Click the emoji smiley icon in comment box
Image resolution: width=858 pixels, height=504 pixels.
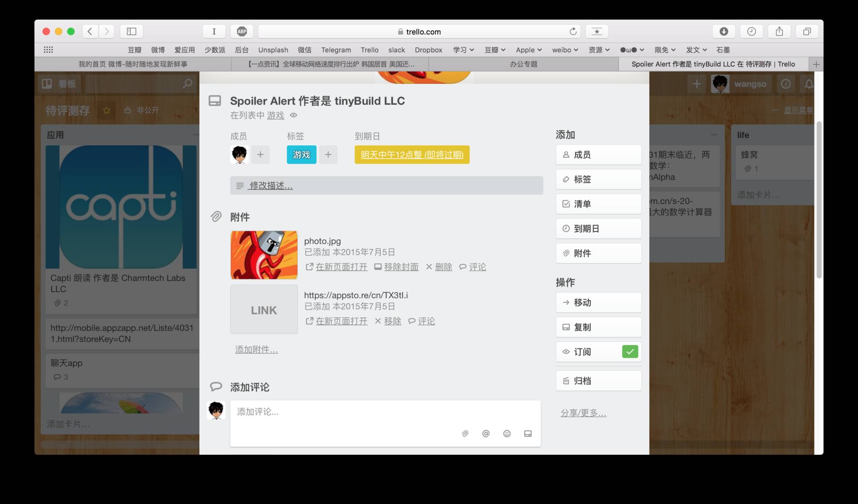point(507,433)
